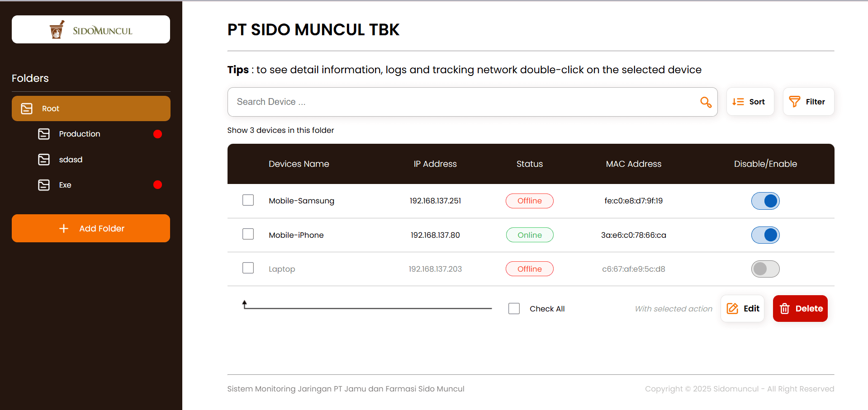Enable the Check All checkbox

click(x=514, y=309)
